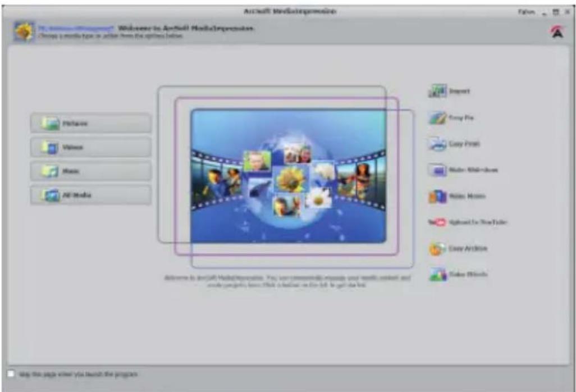Open the Music media type
This screenshot has width=576, height=392.
[x=91, y=171]
